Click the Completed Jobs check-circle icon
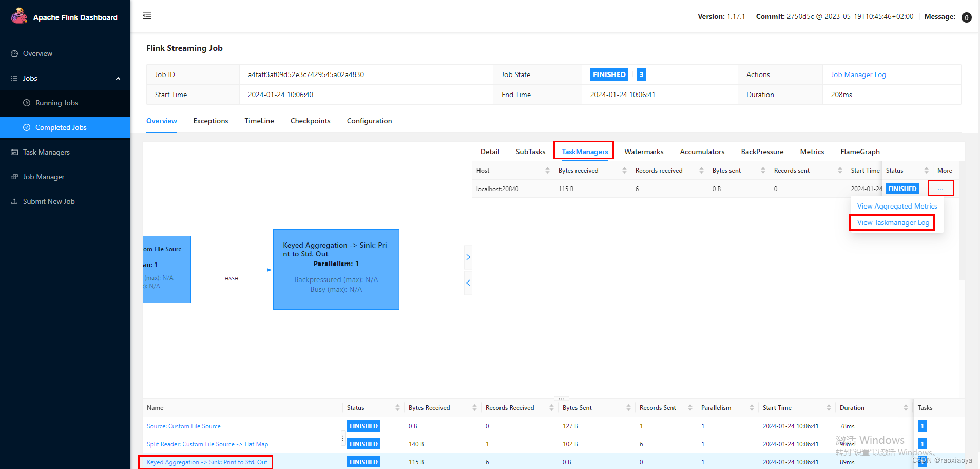The width and height of the screenshot is (980, 469). 27,127
